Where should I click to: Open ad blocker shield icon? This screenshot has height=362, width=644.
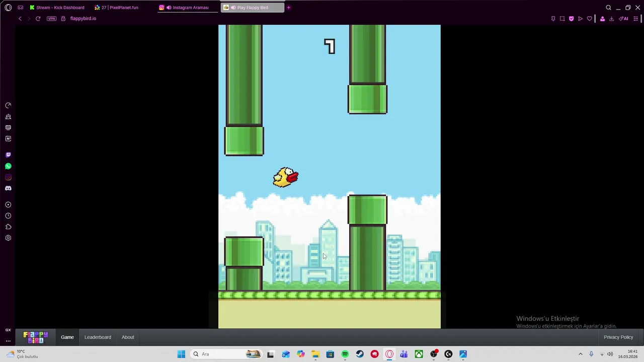click(x=571, y=19)
